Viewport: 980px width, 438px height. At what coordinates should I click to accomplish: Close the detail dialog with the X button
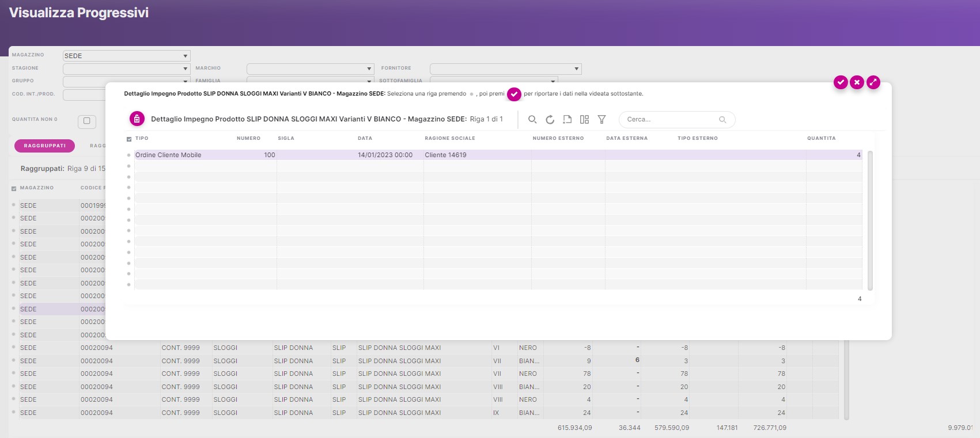[x=857, y=82]
